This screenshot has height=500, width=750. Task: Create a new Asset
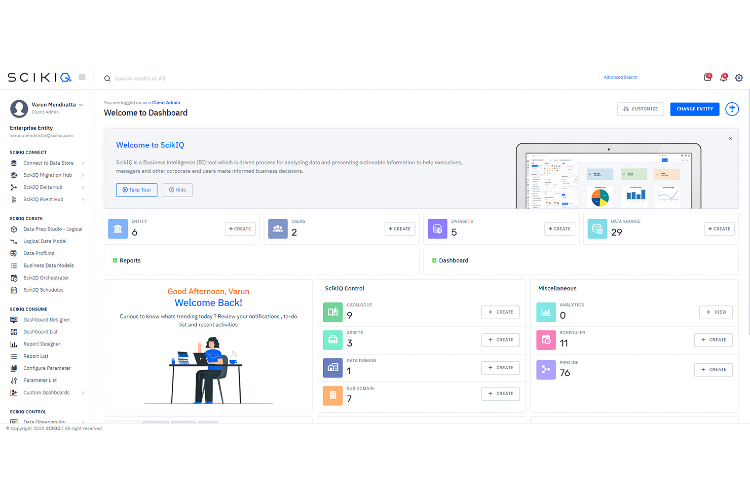point(500,340)
